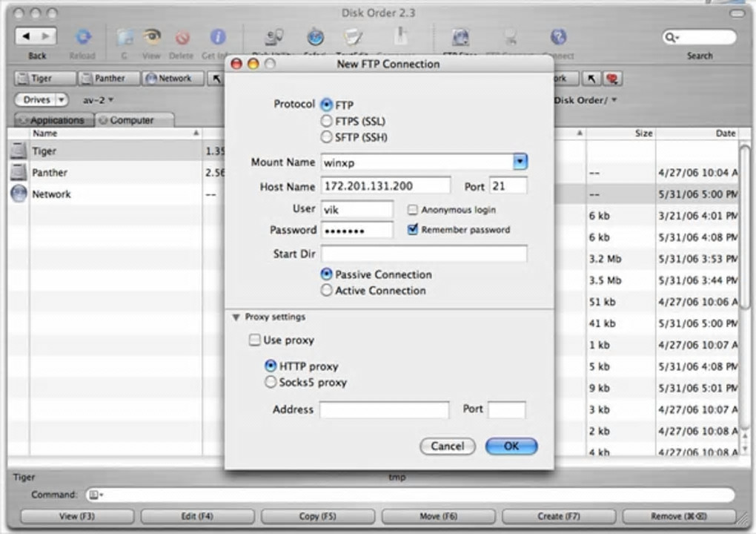This screenshot has height=534, width=756.
Task: Click the FTP Sites globe toolbar icon
Action: (x=460, y=37)
